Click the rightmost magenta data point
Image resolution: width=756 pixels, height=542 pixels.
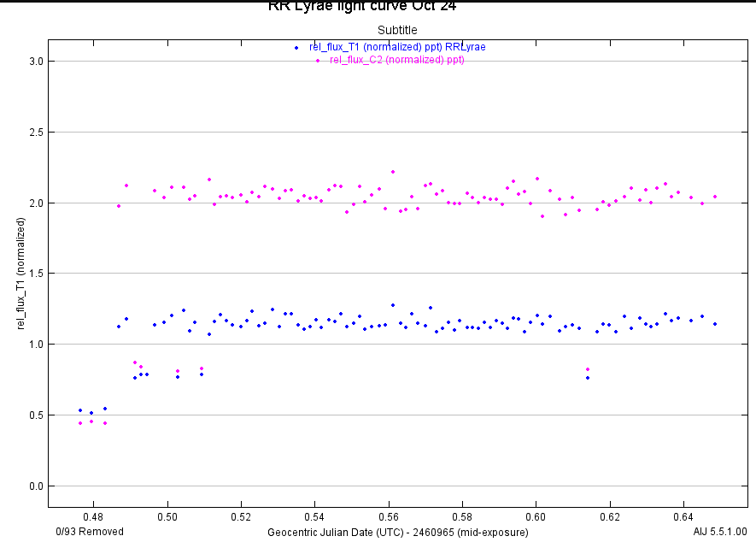[715, 197]
